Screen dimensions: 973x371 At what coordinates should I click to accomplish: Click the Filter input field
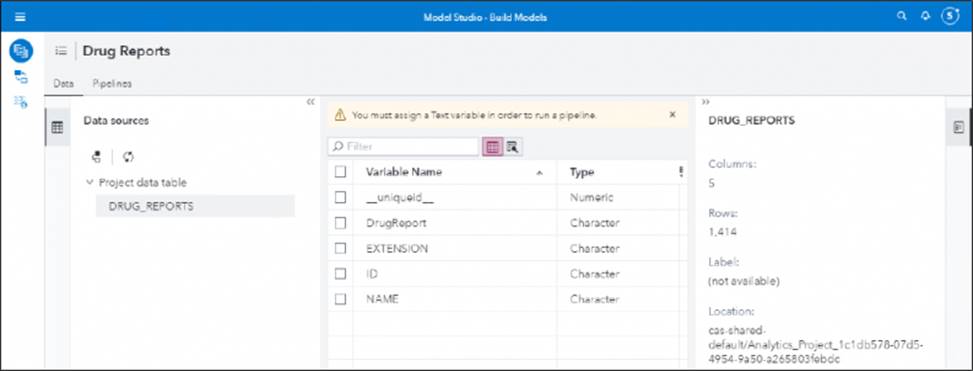pyautogui.click(x=403, y=146)
